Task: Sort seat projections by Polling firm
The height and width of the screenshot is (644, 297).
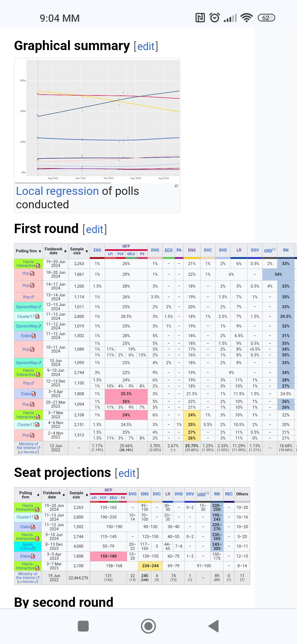Action: click(x=38, y=495)
